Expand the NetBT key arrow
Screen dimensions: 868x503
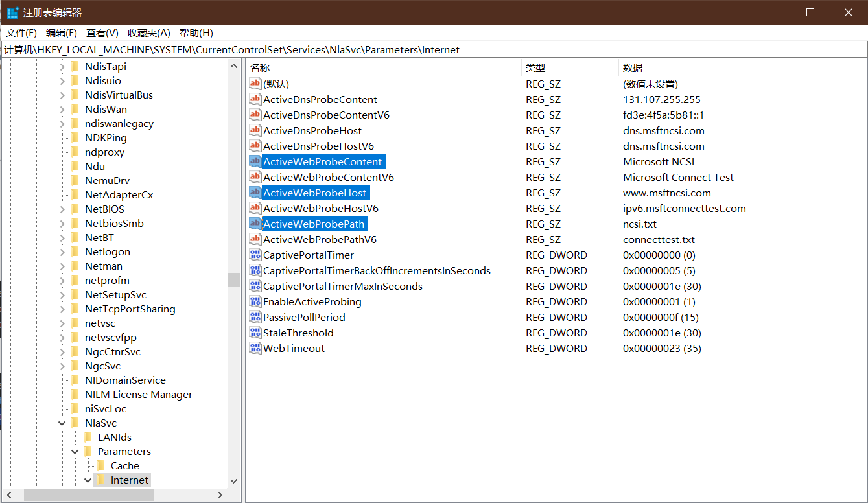[x=62, y=237]
